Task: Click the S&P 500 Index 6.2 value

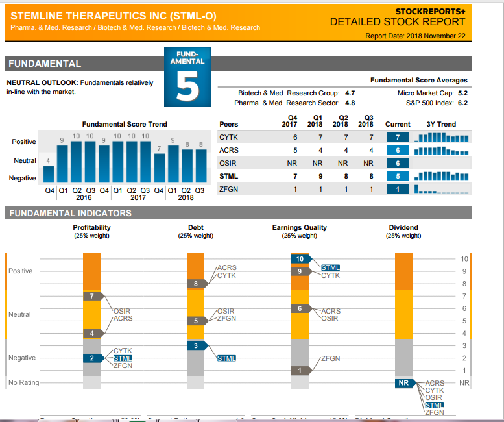Action: click(x=463, y=103)
